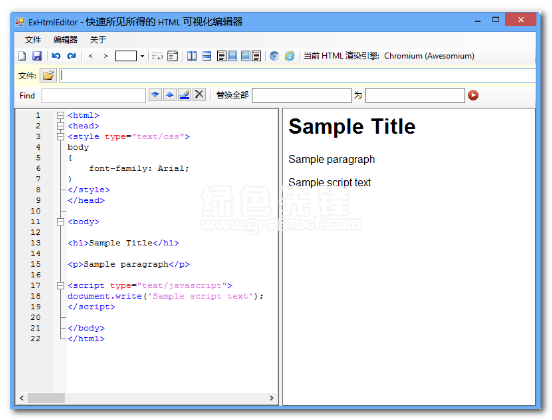The height and width of the screenshot is (420, 552).
Task: Click into the Find text box
Action: tap(93, 95)
